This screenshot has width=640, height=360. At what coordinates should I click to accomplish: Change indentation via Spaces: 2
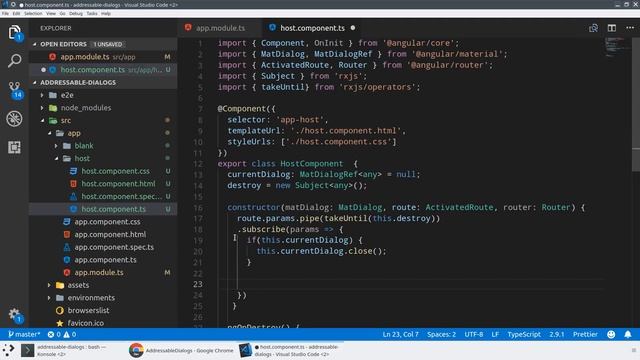441,334
